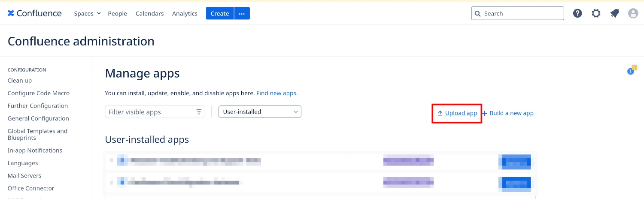Open Office Connector in the sidebar

pos(31,188)
